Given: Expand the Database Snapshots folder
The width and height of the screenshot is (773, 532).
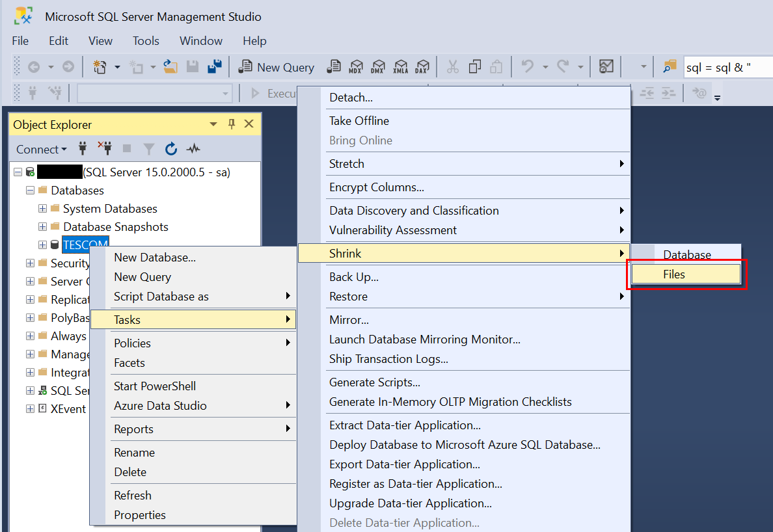Looking at the screenshot, I should pos(42,226).
